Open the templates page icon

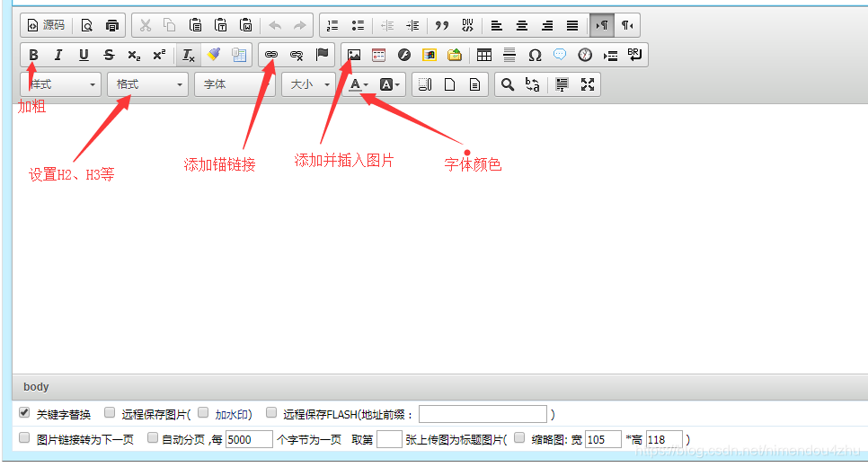click(x=475, y=84)
